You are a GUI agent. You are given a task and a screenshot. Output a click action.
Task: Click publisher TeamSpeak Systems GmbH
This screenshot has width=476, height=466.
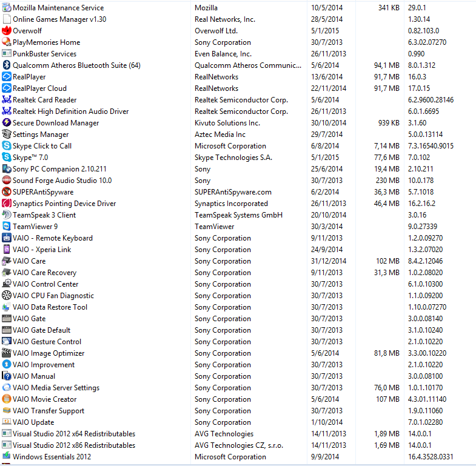pos(239,215)
